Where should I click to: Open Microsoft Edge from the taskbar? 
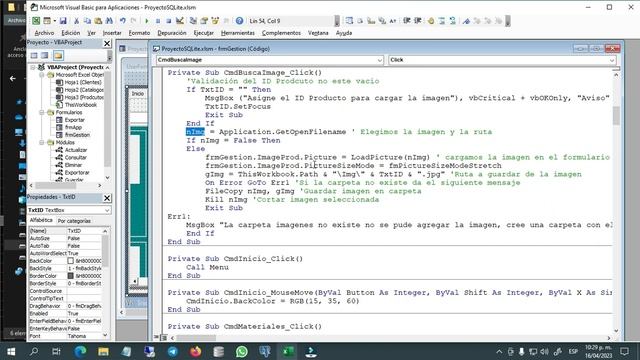(80, 351)
